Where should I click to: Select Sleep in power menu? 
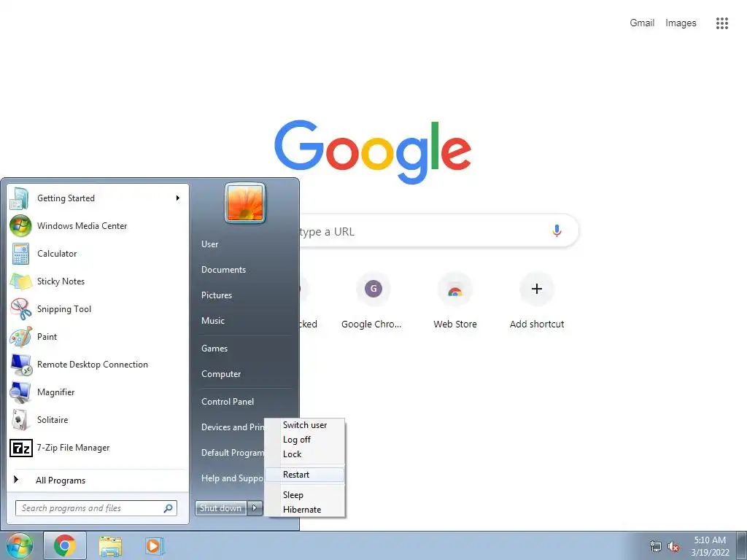coord(305,495)
